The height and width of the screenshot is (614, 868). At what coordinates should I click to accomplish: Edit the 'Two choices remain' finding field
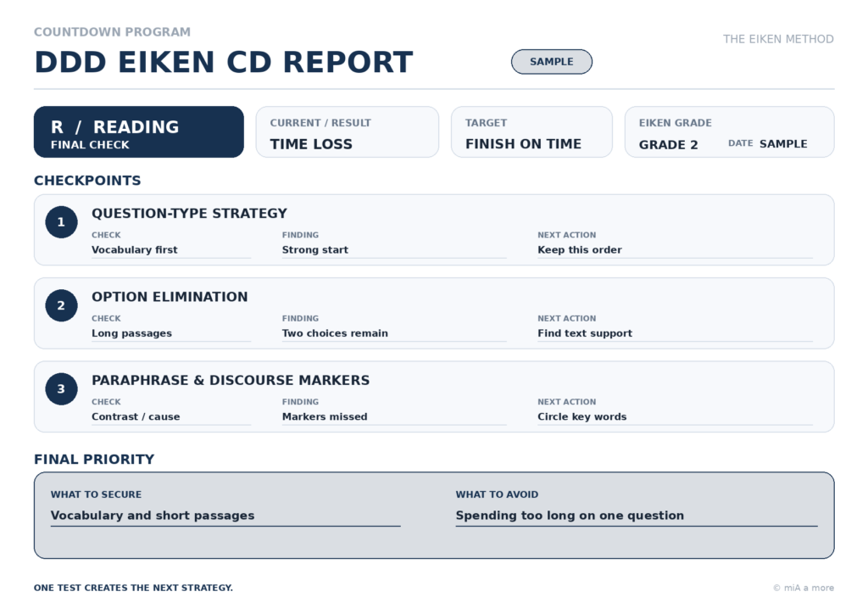[x=394, y=334]
